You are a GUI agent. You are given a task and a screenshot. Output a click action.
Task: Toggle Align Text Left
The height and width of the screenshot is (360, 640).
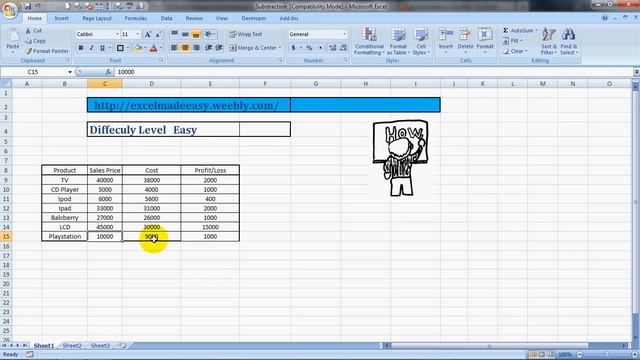tap(174, 48)
